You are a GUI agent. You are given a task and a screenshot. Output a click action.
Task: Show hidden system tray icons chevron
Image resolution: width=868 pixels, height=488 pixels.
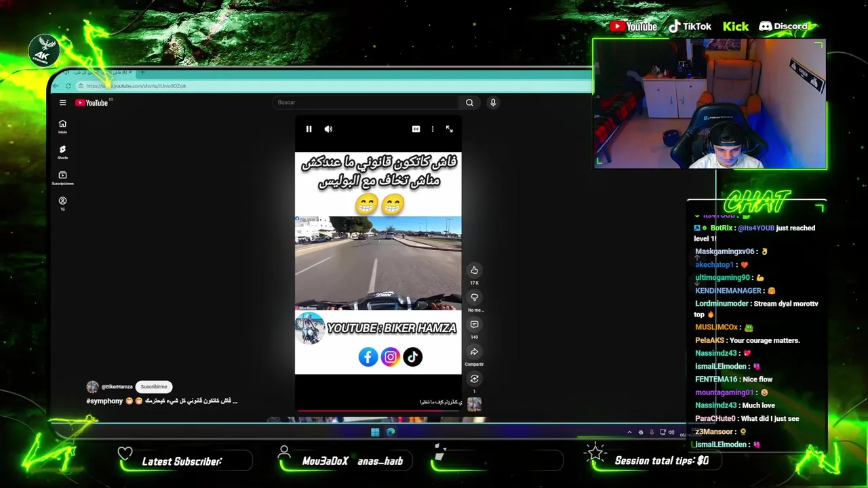click(x=629, y=432)
